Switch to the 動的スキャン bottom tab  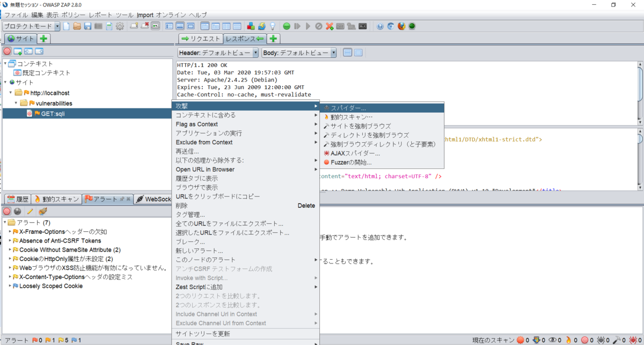click(57, 199)
